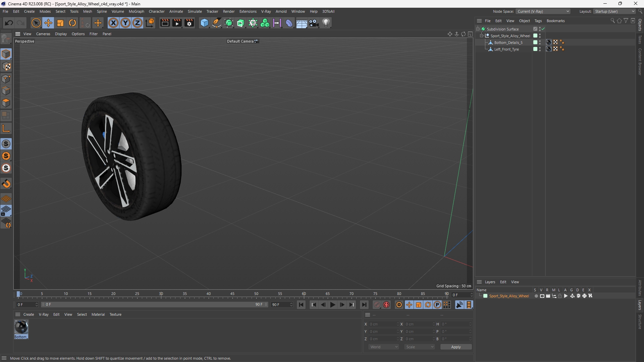The height and width of the screenshot is (362, 644).
Task: Collapse the Subdivision Surface tree item
Action: (478, 29)
